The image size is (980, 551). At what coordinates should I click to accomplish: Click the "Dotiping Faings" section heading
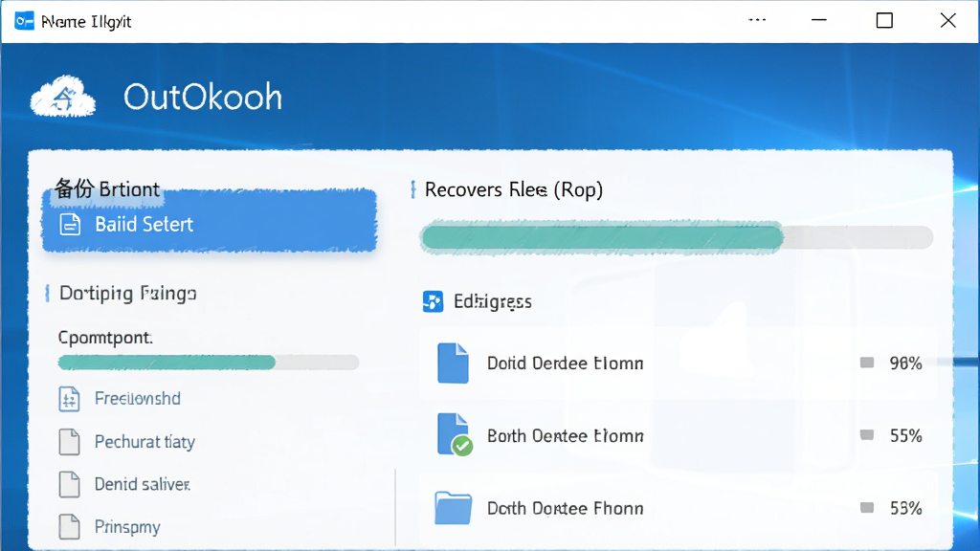coord(127,293)
